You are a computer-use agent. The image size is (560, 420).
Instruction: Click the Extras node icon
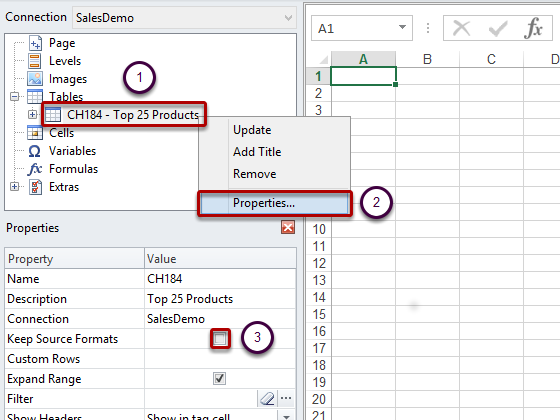[x=35, y=187]
